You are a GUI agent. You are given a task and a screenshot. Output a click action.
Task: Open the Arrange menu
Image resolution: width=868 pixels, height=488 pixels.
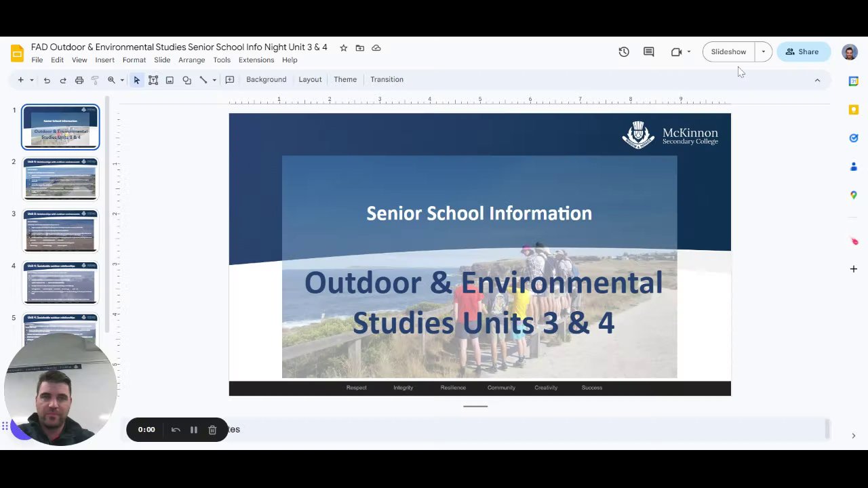(192, 60)
